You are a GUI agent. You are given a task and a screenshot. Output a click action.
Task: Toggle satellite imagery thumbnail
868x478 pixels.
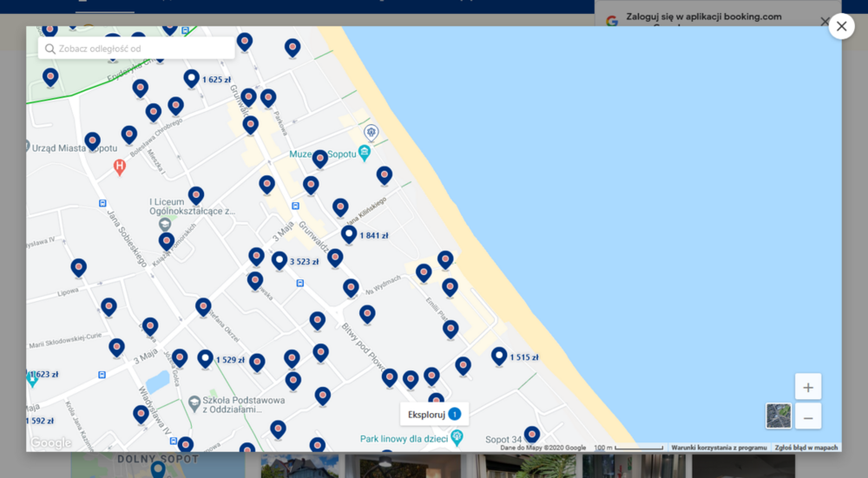pos(778,416)
